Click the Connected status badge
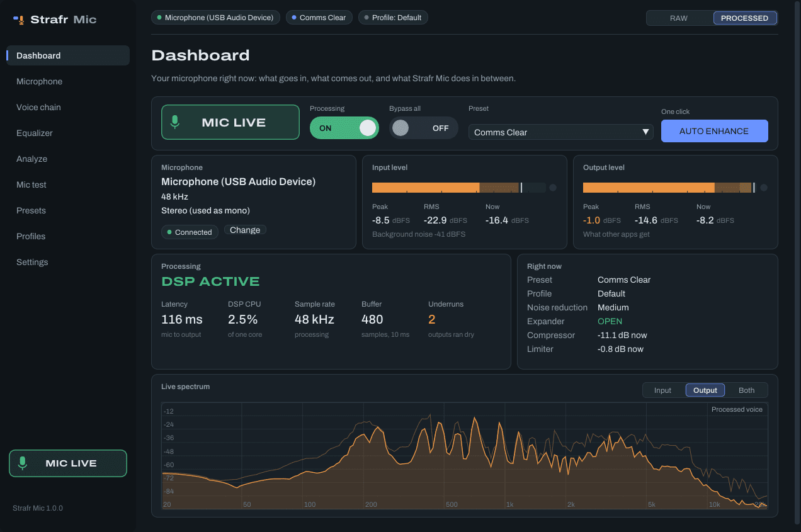Screen dimensions: 801x532 pyautogui.click(x=190, y=232)
